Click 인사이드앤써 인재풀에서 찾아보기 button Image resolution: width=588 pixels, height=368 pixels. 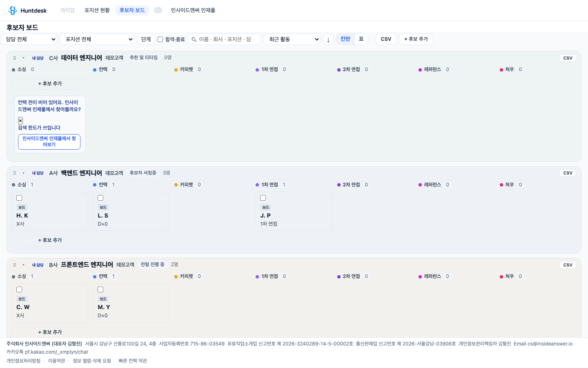point(49,141)
